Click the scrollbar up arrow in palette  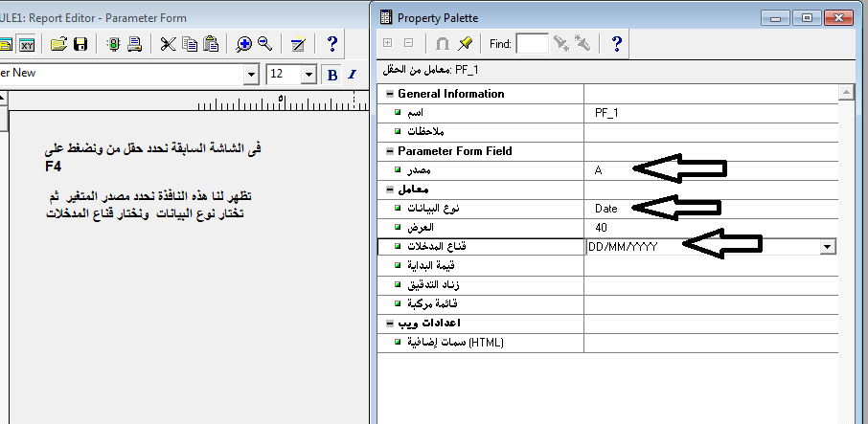click(846, 93)
